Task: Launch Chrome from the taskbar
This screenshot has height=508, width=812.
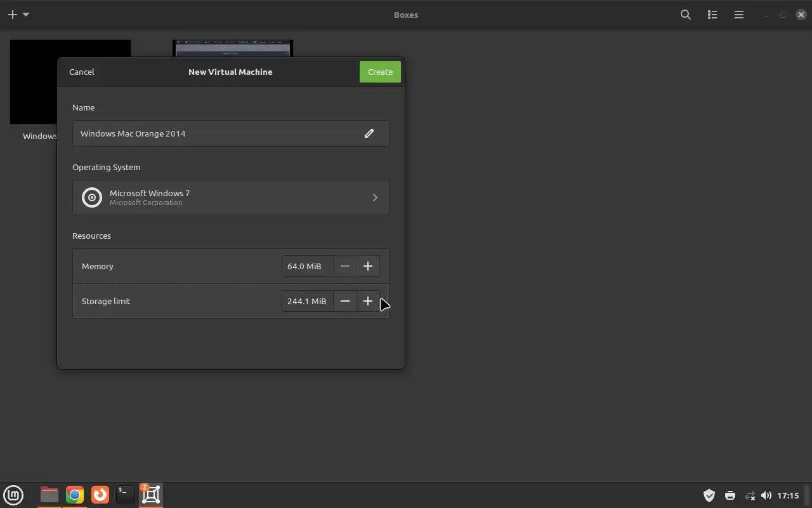Action: tap(75, 495)
